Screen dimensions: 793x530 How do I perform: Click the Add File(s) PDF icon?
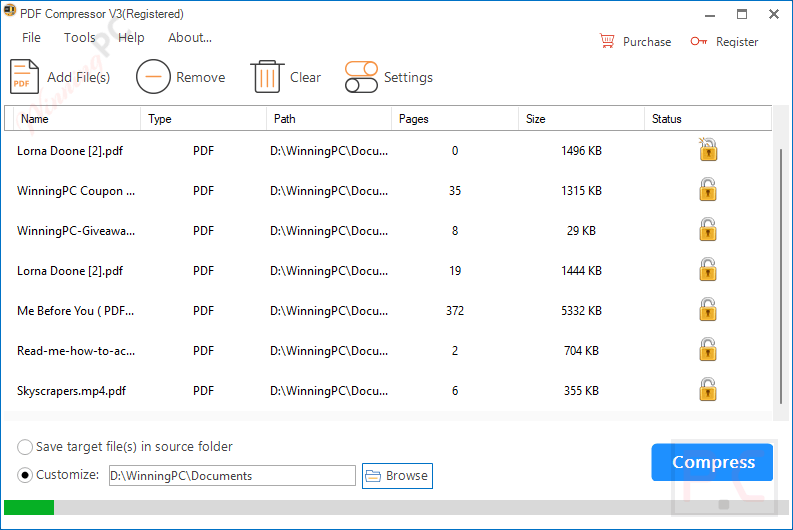24,77
